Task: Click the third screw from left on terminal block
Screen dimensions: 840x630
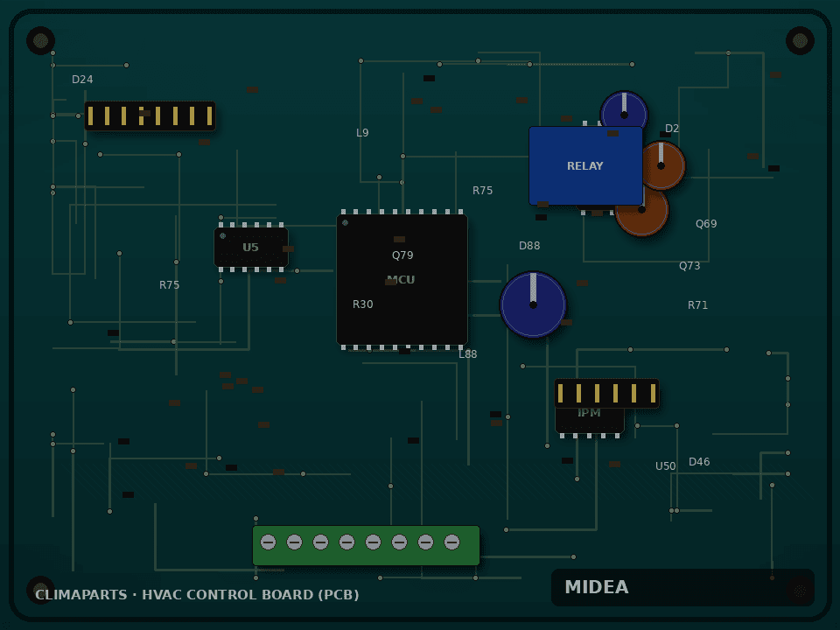Action: (x=320, y=542)
